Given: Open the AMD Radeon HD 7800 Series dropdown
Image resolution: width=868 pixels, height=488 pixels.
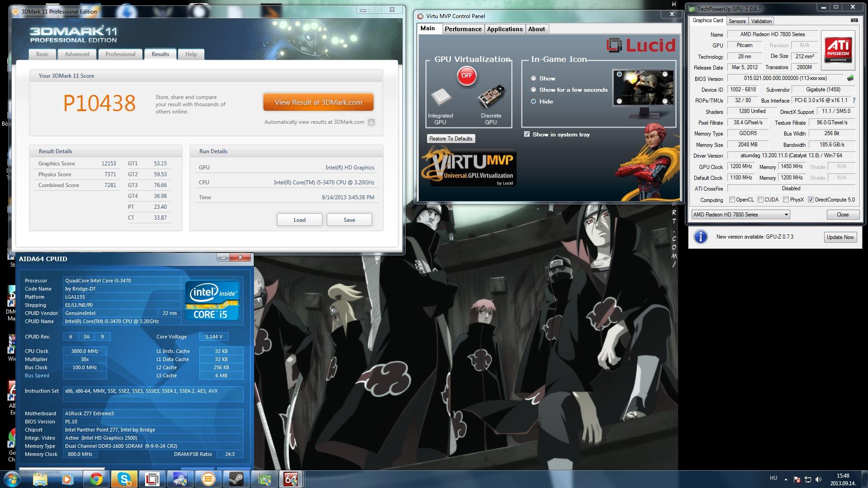Looking at the screenshot, I should coord(741,215).
